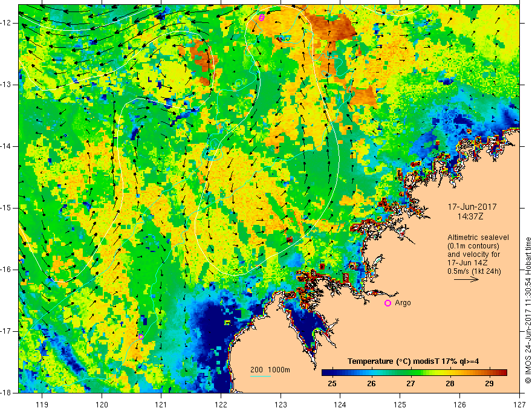The image size is (532, 411).
Task: Click the '200 1000m' depth label
Action: [x=270, y=370]
